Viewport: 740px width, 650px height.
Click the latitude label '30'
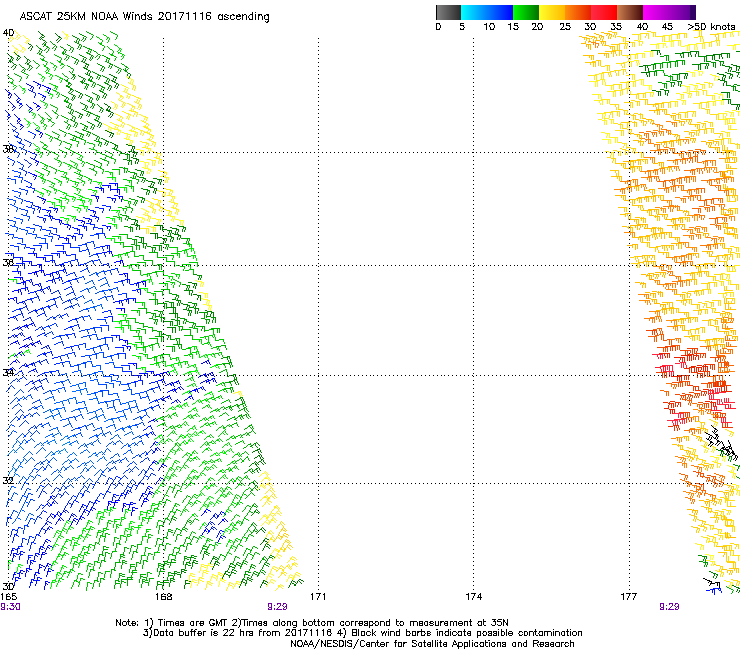[x=8, y=586]
